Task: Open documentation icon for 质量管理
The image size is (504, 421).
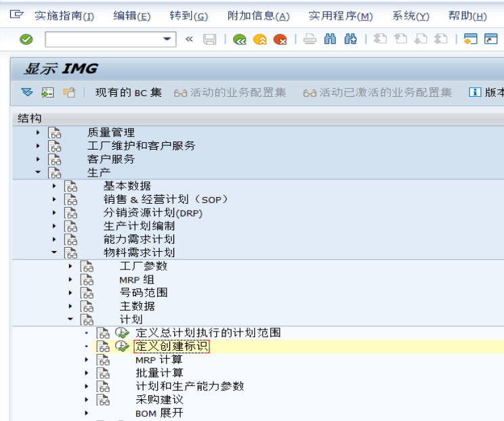Action: point(55,132)
